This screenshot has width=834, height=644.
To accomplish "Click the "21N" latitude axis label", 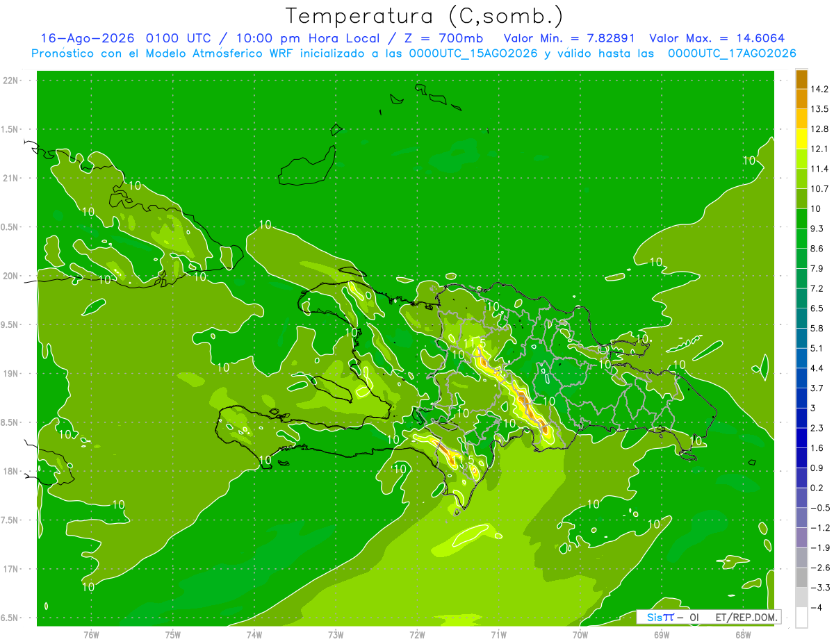I will point(10,179).
